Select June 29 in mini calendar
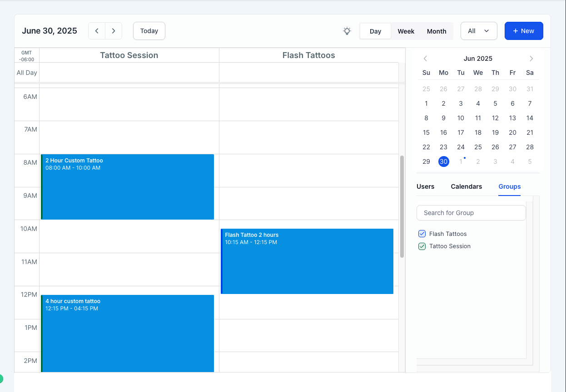566x392 pixels. (x=426, y=162)
